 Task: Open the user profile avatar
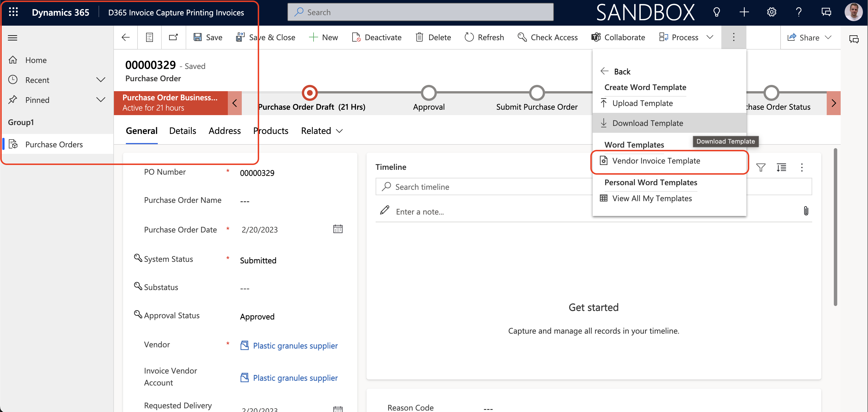[x=853, y=12]
